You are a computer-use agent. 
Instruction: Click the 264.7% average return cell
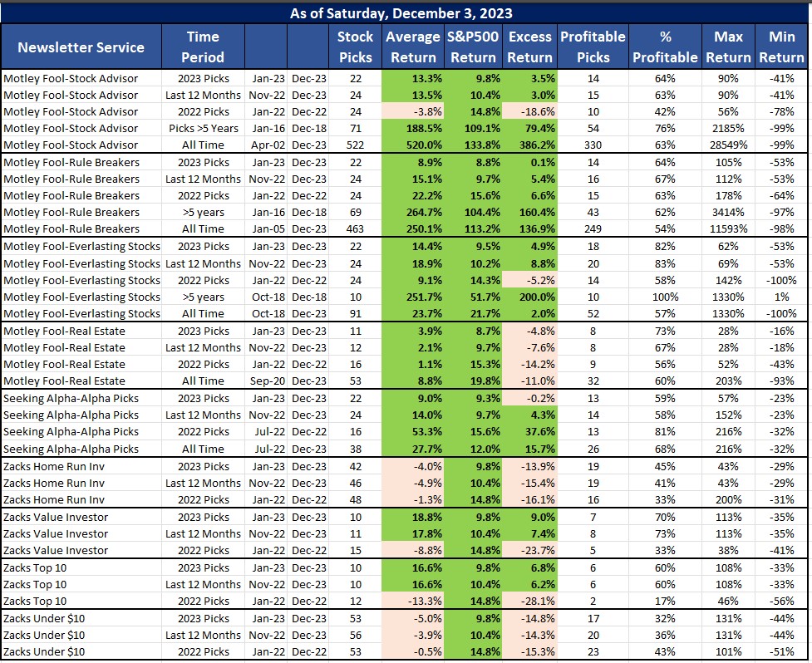(413, 212)
